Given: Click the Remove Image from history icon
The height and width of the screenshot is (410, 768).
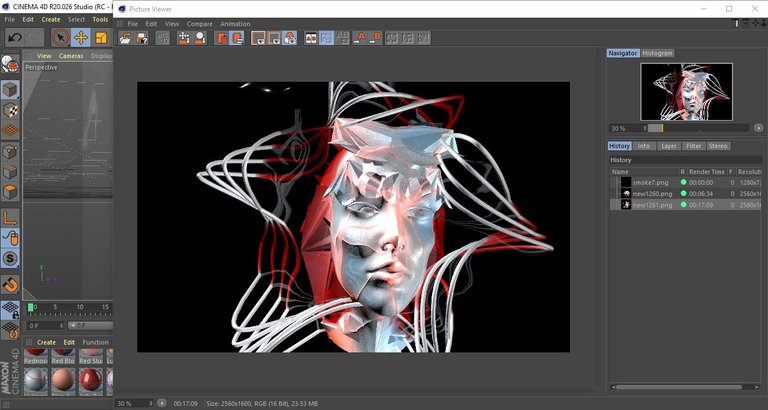Looking at the screenshot, I should tap(199, 38).
